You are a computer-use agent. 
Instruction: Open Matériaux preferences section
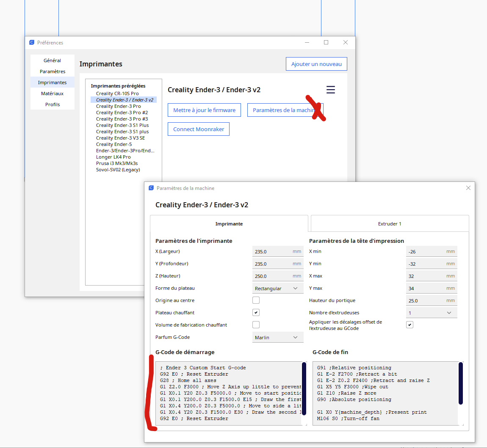pyautogui.click(x=52, y=93)
